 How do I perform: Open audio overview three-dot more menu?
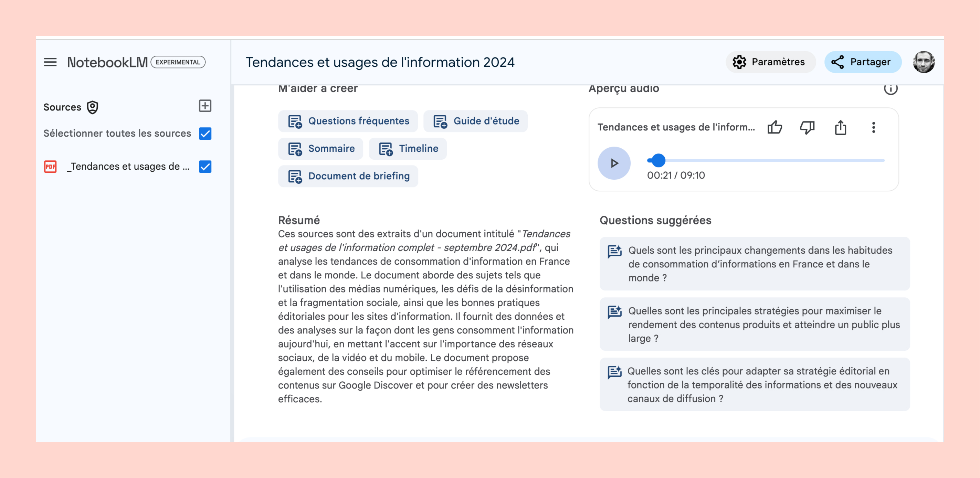874,127
